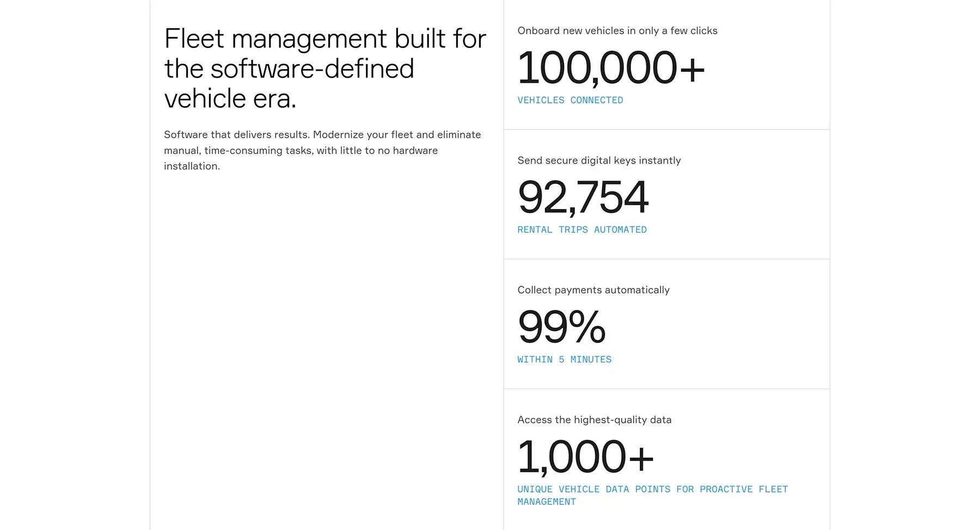Click the word "MANAGEMENT" in the blue label

(546, 502)
